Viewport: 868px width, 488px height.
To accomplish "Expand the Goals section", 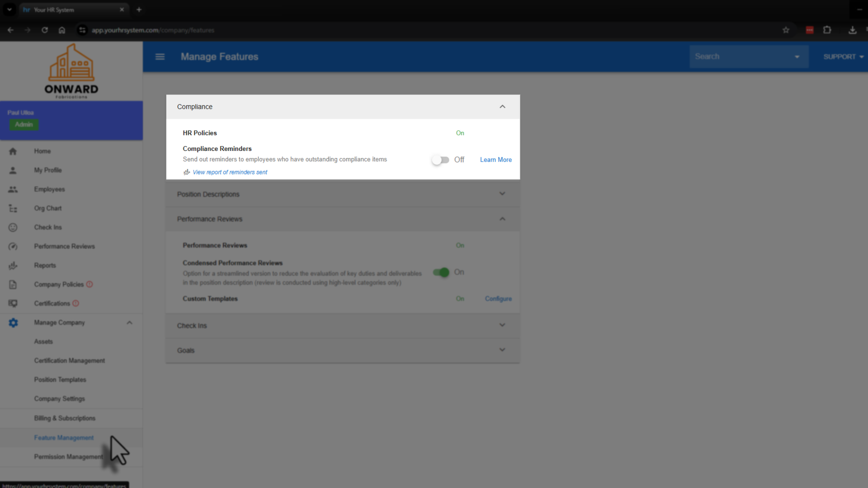I will [x=502, y=350].
